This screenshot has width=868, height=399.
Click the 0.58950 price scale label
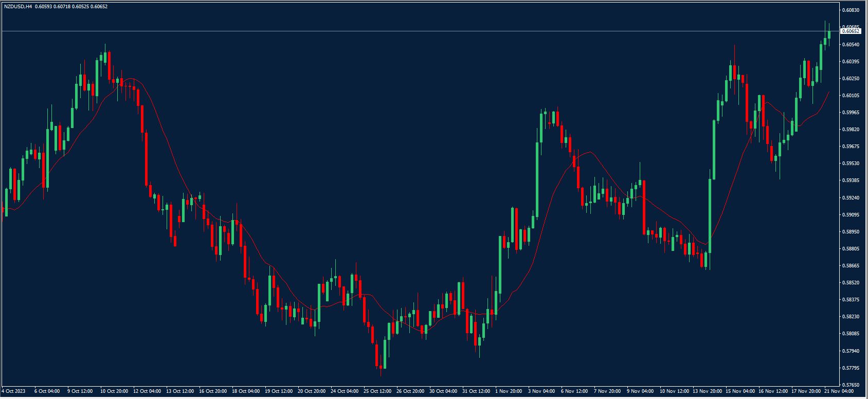click(x=852, y=232)
